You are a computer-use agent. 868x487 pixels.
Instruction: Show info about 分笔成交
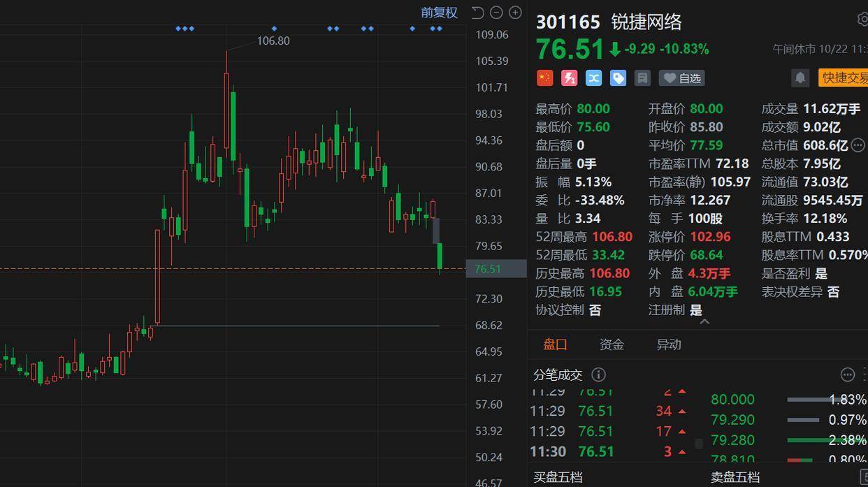point(598,375)
